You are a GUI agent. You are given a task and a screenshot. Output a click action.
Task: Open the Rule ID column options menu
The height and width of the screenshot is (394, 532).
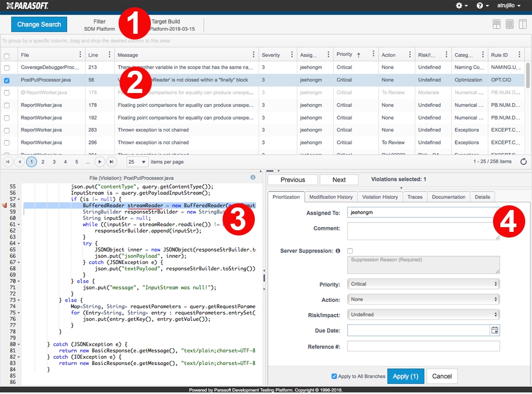coord(519,54)
